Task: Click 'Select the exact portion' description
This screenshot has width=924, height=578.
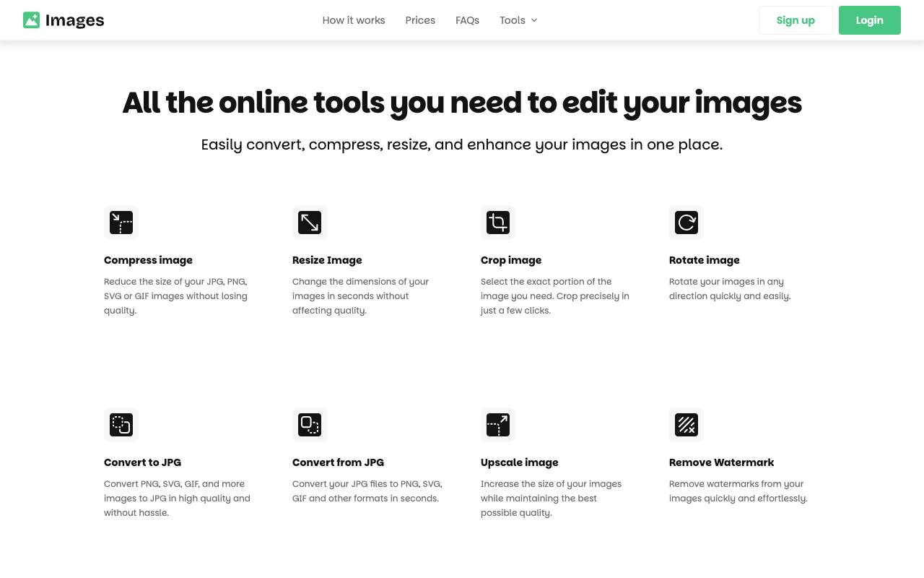Action: click(555, 296)
